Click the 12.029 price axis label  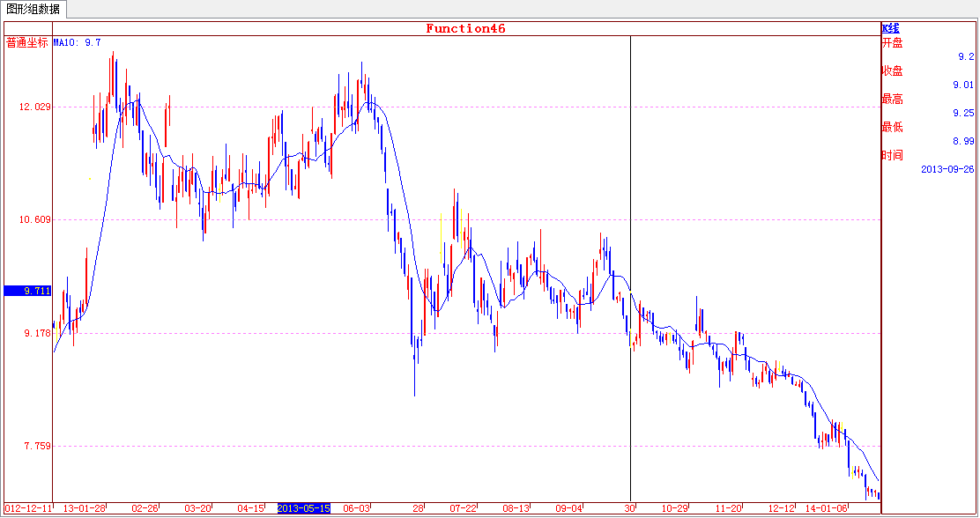[35, 107]
